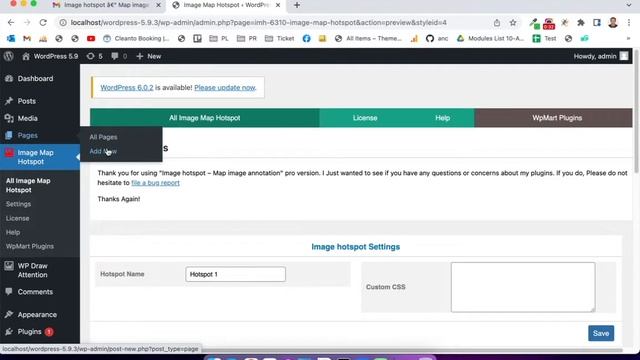640x360 pixels.
Task: Open the updates icon showing 5
Action: tap(95, 56)
